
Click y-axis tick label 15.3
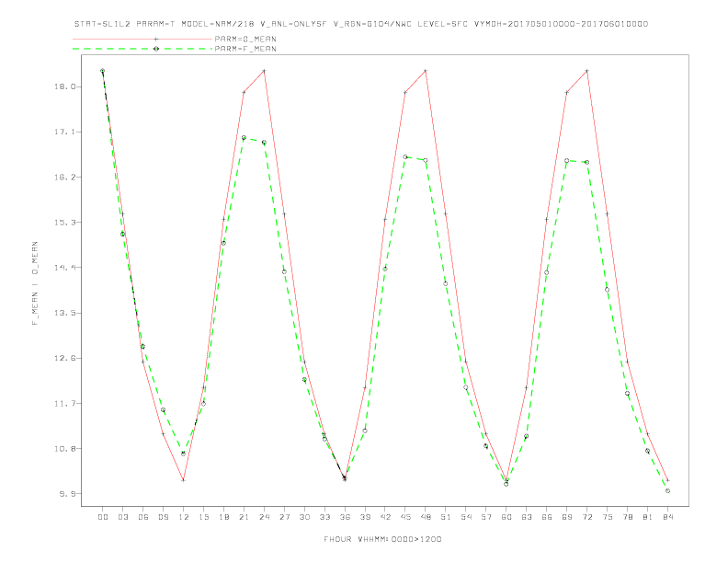pyautogui.click(x=64, y=223)
